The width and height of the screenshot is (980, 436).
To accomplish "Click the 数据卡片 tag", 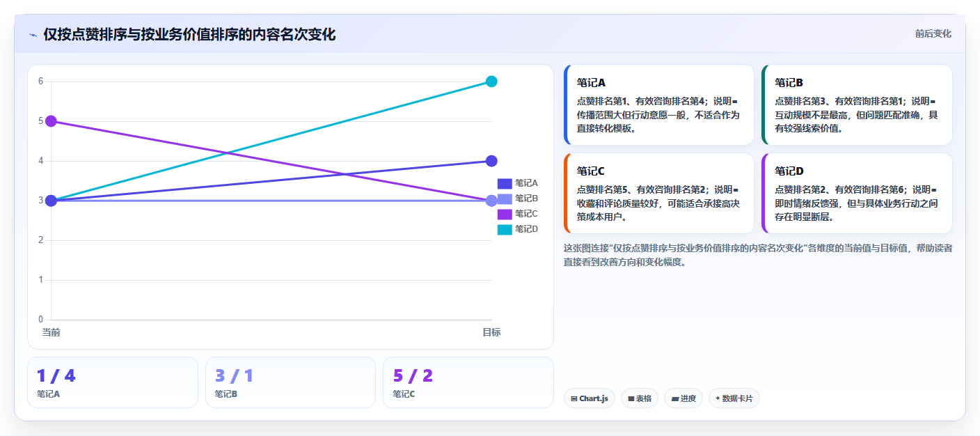I will [x=734, y=398].
